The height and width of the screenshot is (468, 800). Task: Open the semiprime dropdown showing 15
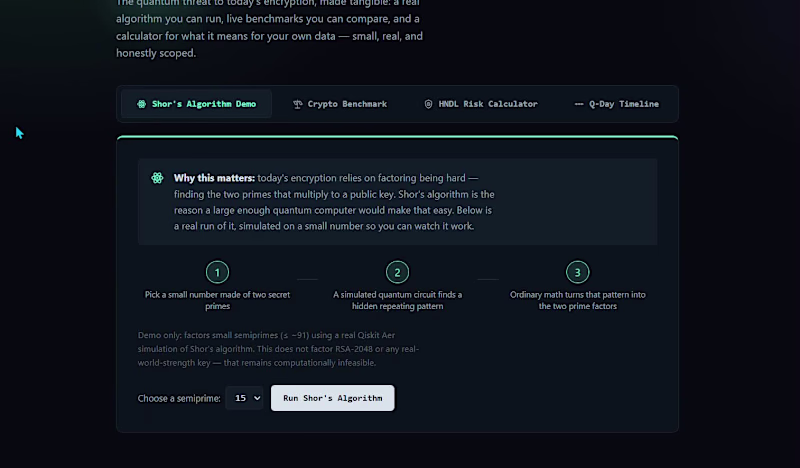coord(244,398)
